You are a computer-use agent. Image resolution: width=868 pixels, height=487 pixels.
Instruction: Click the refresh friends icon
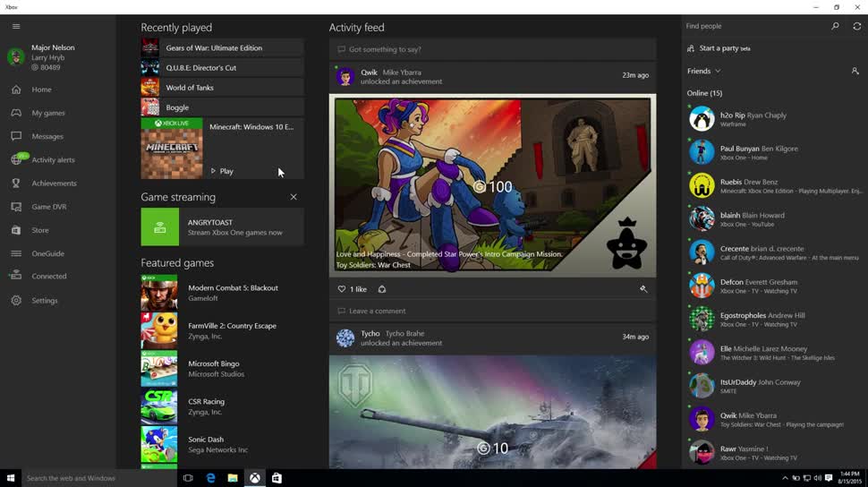coord(857,26)
